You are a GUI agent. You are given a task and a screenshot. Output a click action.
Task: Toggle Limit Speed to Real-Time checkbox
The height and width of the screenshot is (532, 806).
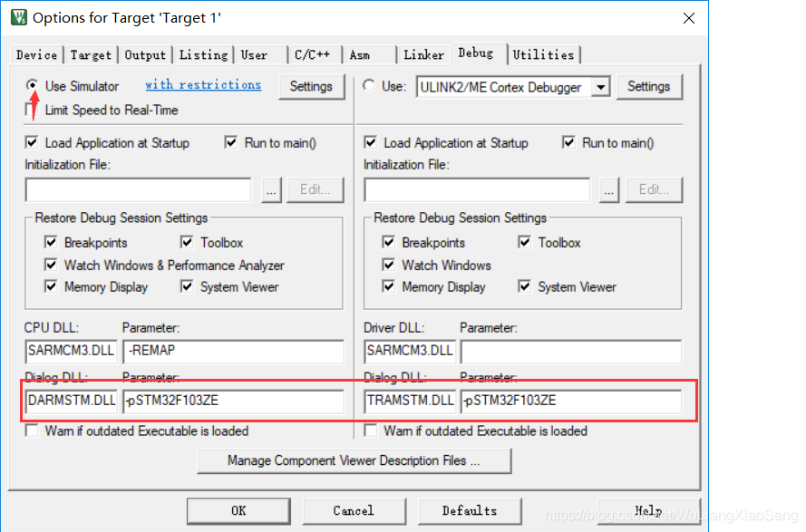click(x=32, y=110)
